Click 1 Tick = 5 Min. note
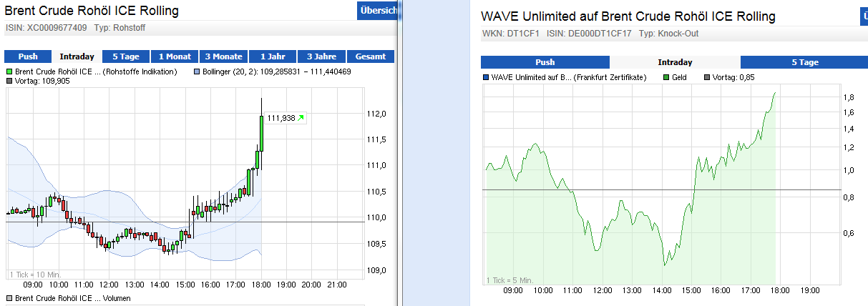Image resolution: width=868 pixels, height=306 pixels. click(x=510, y=280)
